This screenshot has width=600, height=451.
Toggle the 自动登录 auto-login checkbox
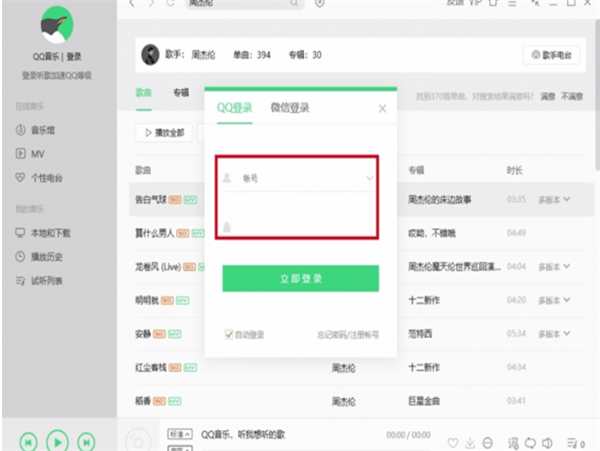229,335
